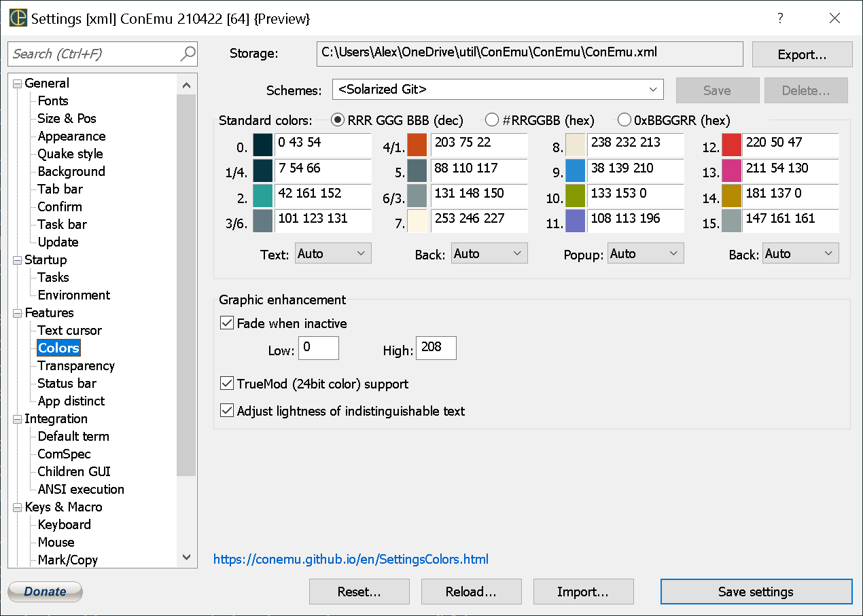Click the tree scrollbar down arrow

point(186,557)
